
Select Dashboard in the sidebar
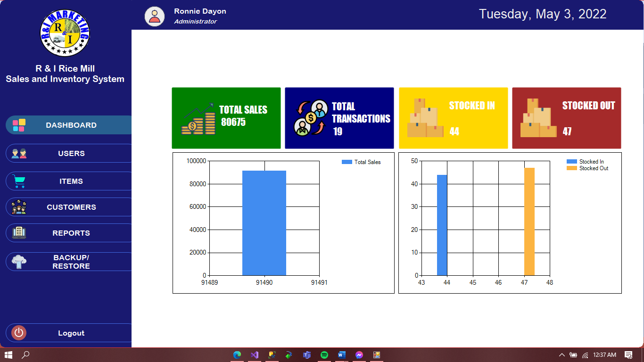coord(68,125)
